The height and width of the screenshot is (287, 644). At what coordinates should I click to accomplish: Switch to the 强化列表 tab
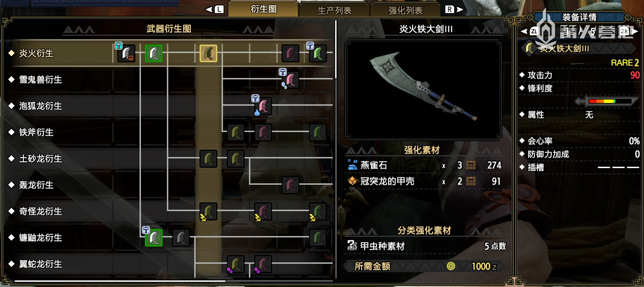click(x=405, y=10)
